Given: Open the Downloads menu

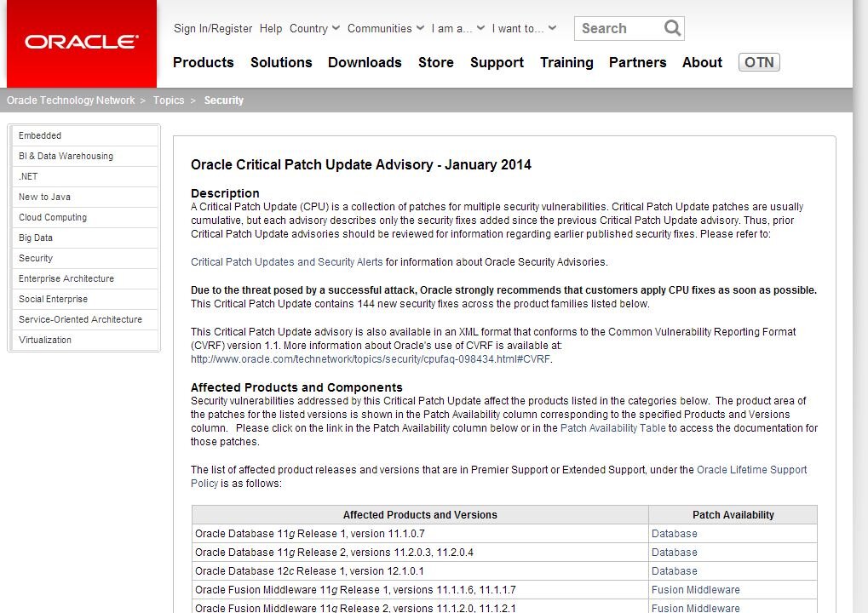Looking at the screenshot, I should [365, 62].
